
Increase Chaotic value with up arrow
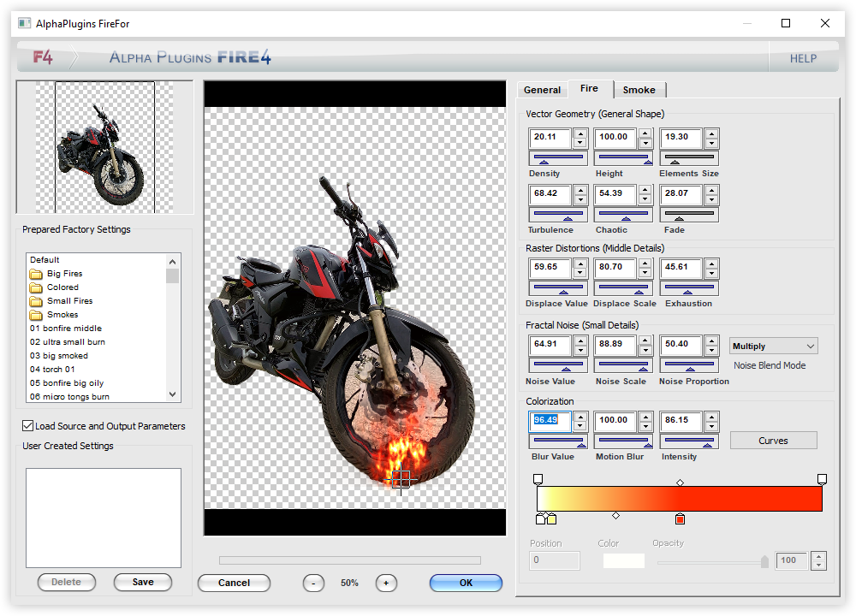[x=645, y=190]
